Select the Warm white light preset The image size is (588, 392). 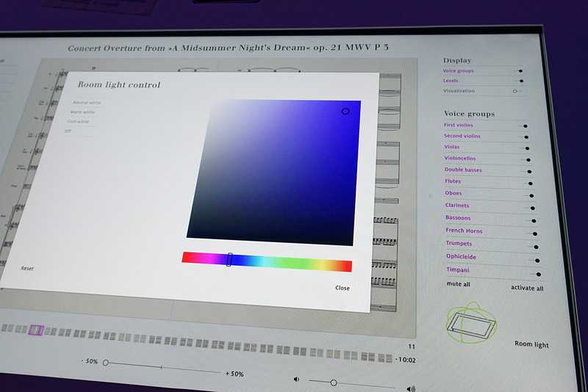tap(82, 112)
